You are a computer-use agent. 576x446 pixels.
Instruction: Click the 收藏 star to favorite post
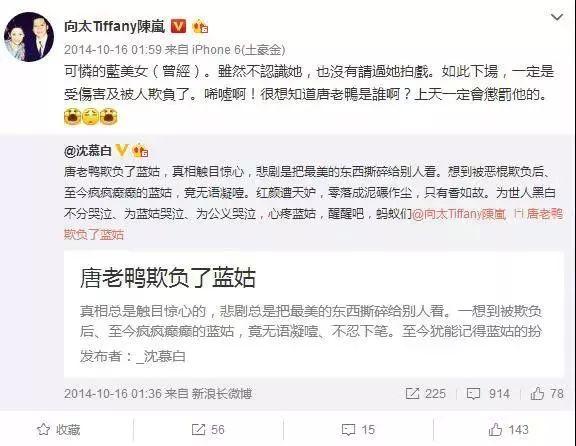[59, 429]
